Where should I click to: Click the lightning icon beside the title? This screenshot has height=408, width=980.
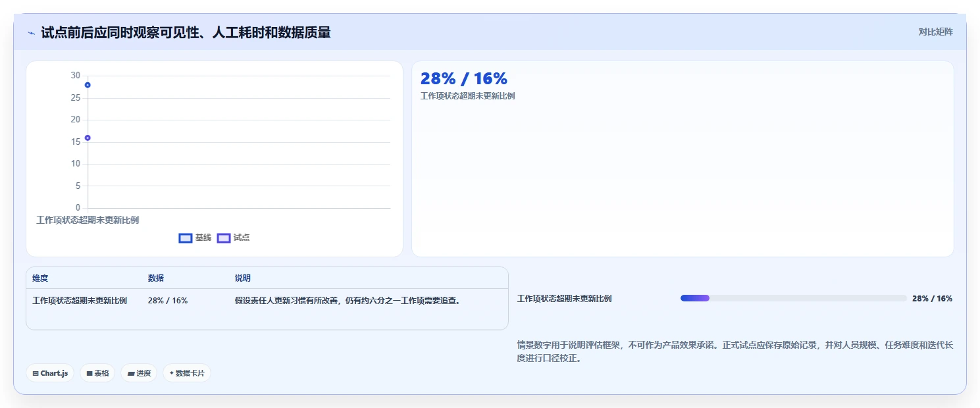31,33
